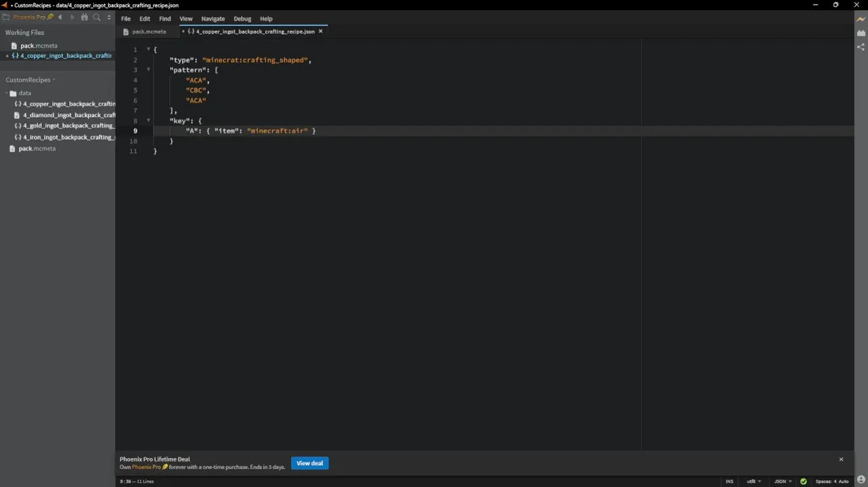Viewport: 868px width, 487px height.
Task: Click the "minecrat:crafting_shaped" string value
Action: 255,60
